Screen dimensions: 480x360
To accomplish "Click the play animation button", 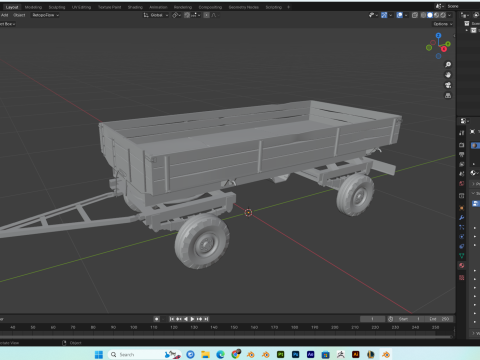I will [192, 319].
